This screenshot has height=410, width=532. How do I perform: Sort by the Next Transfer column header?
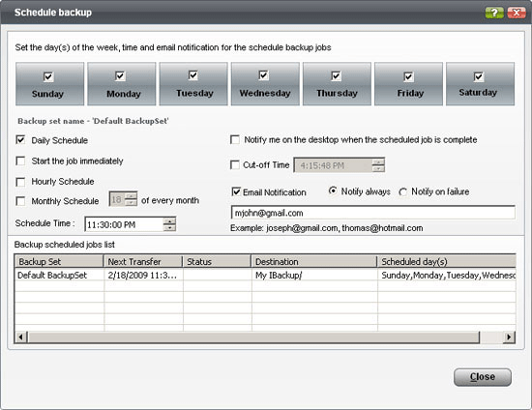tap(143, 261)
